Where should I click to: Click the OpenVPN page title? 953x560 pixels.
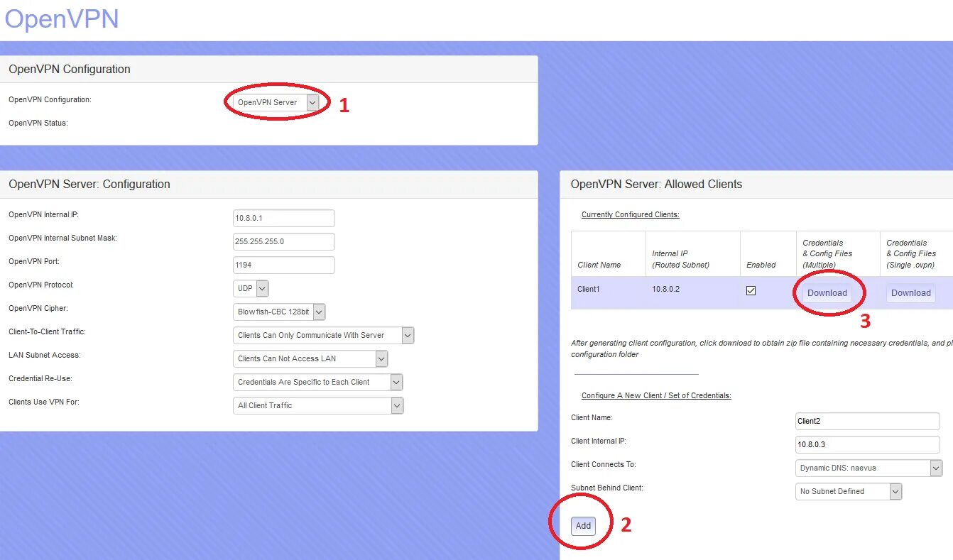(62, 18)
